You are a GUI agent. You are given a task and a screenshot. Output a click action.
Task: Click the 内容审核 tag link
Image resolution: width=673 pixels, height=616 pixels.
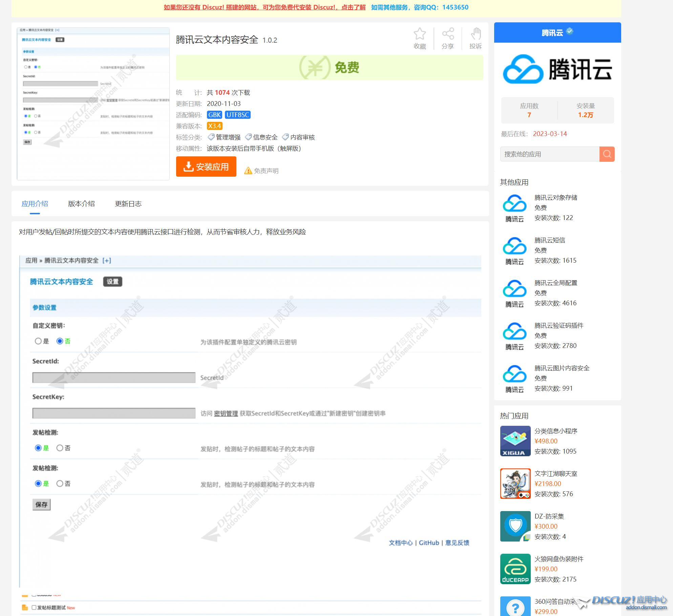(302, 137)
